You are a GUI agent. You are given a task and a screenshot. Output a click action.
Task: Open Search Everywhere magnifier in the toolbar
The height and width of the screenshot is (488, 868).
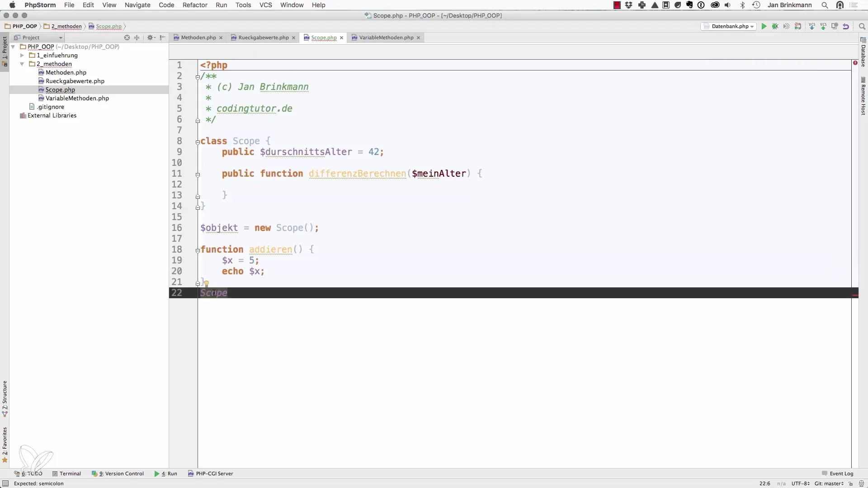coord(862,26)
